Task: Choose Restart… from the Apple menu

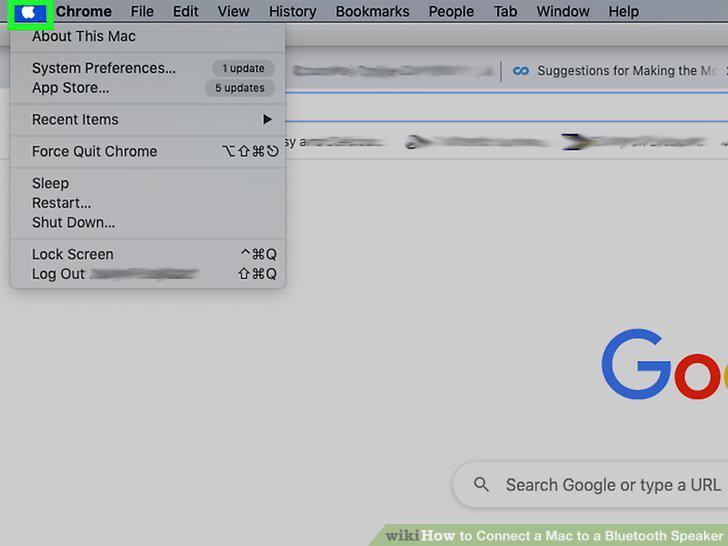Action: pyautogui.click(x=148, y=203)
